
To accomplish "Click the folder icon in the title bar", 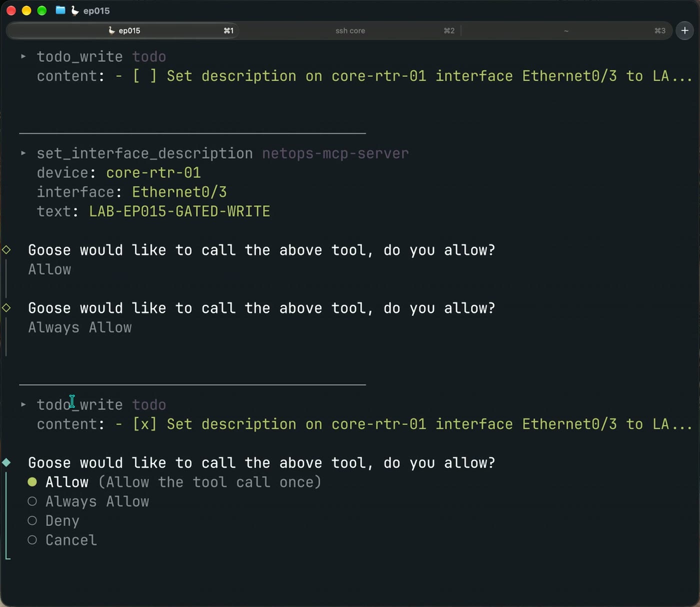I will coord(60,10).
